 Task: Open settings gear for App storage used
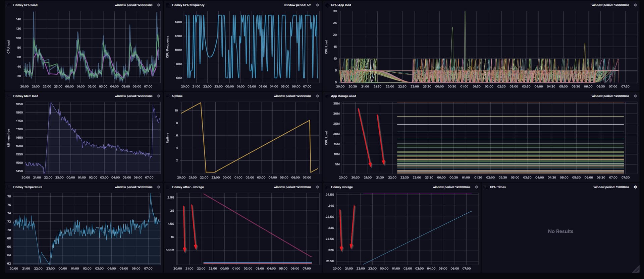[x=635, y=96]
